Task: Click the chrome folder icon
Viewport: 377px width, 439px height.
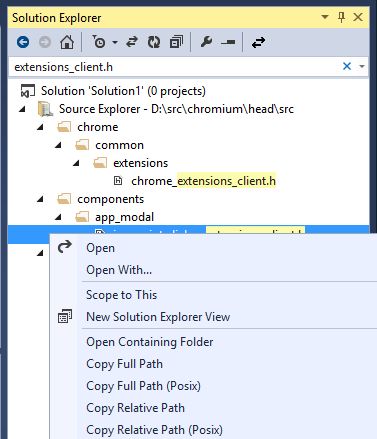Action: 64,127
